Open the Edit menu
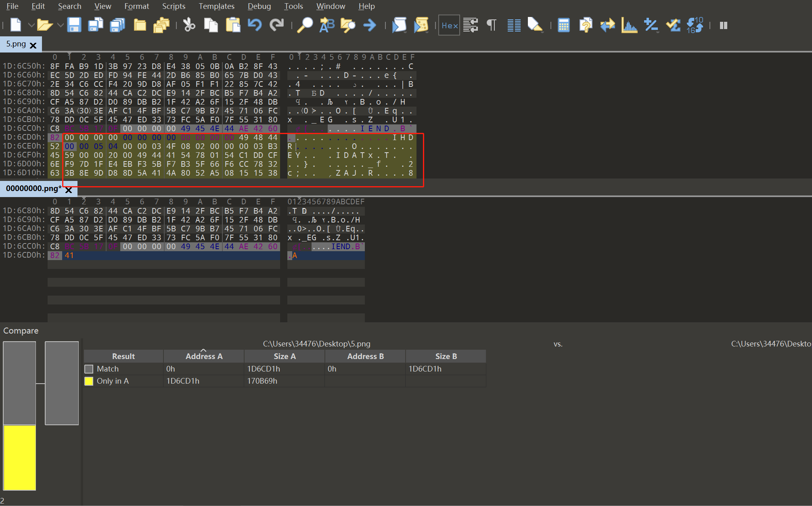 (38, 6)
